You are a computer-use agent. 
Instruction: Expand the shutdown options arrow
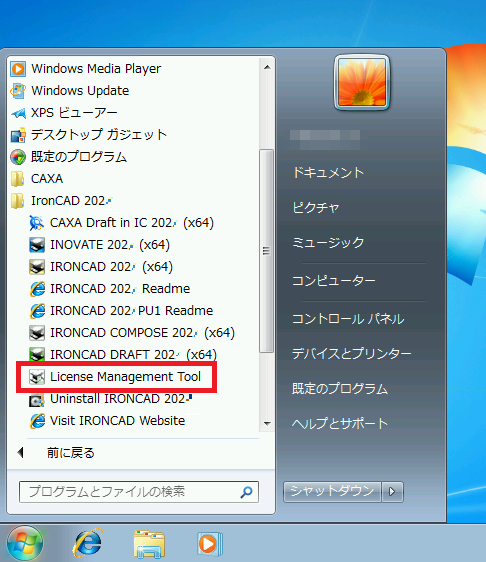click(392, 491)
